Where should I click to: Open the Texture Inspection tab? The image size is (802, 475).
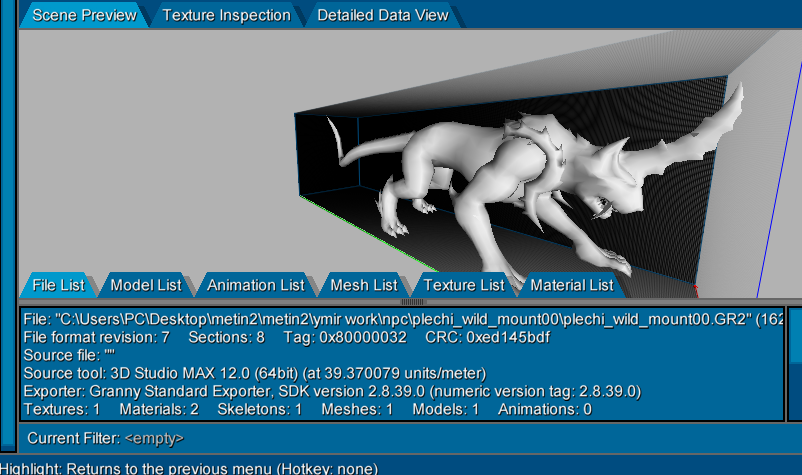click(x=227, y=15)
